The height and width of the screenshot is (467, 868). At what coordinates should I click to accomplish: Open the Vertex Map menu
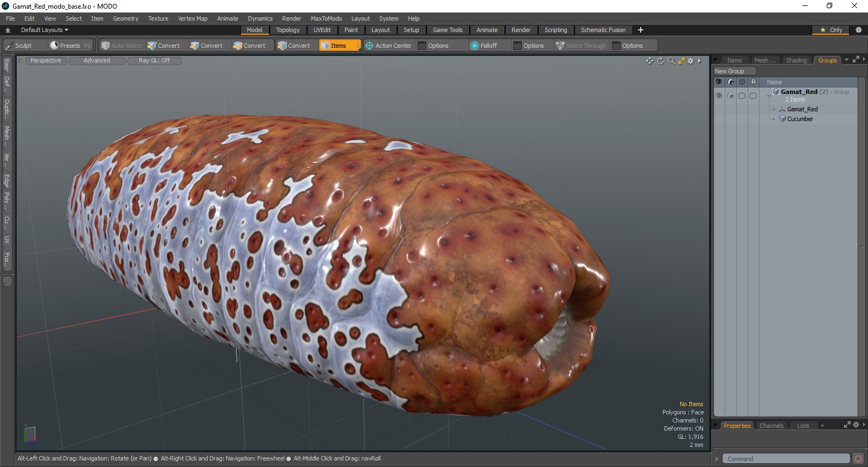pyautogui.click(x=193, y=18)
